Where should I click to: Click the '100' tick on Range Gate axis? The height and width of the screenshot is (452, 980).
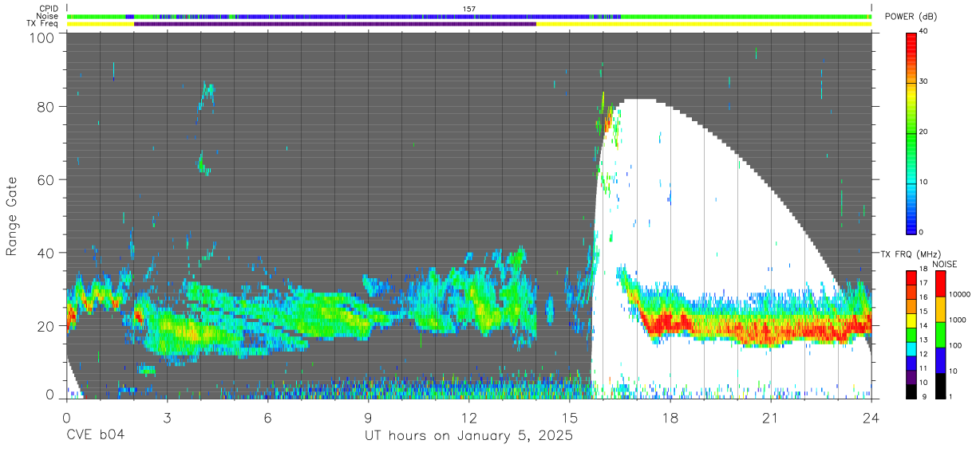click(x=43, y=37)
